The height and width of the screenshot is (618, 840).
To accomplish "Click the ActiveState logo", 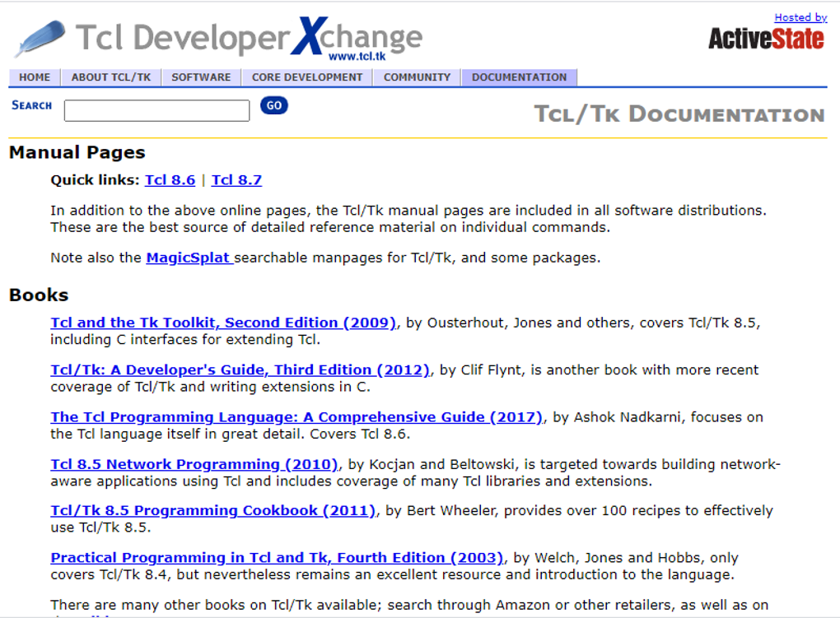I will pos(767,38).
